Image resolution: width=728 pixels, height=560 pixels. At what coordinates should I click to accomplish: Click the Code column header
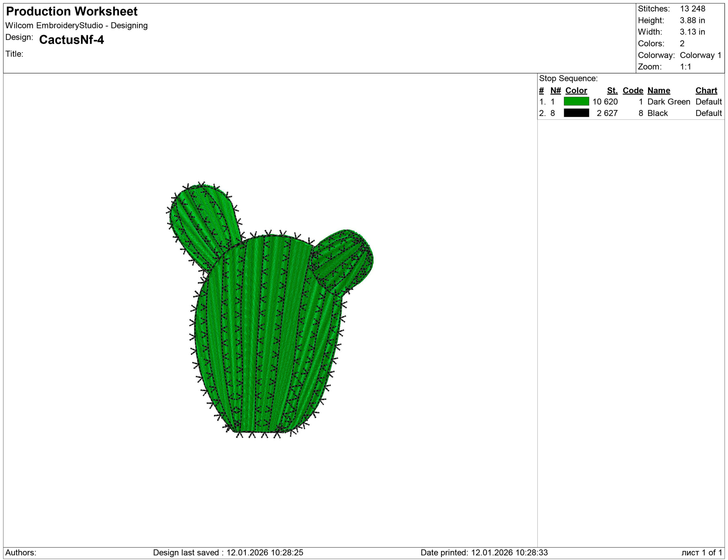(633, 90)
